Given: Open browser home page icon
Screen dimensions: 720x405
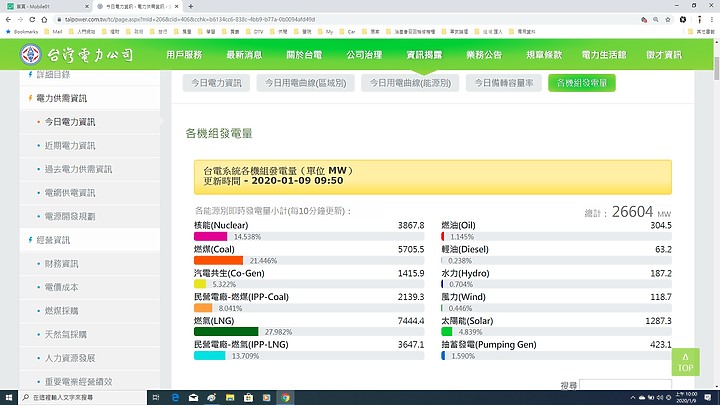Looking at the screenshot, I should [44, 19].
